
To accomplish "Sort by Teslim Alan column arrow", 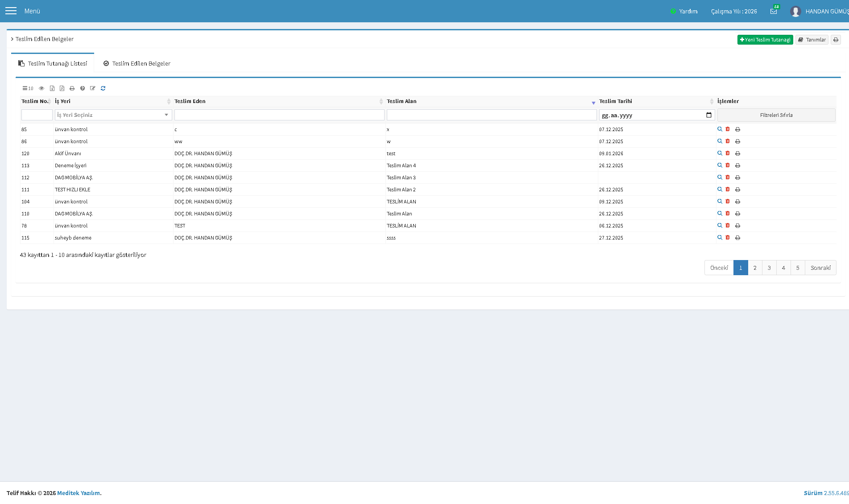I will (x=593, y=102).
